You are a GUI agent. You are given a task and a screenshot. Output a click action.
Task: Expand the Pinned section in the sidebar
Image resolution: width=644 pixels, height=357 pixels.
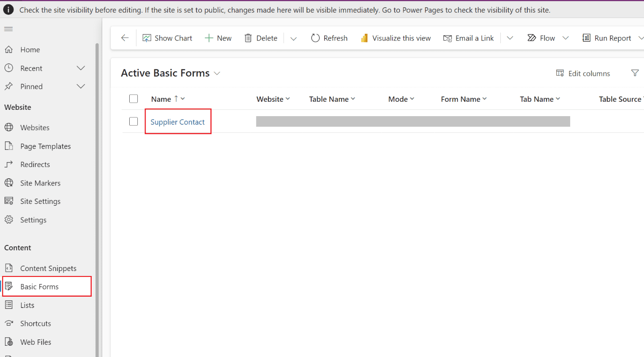coord(81,86)
